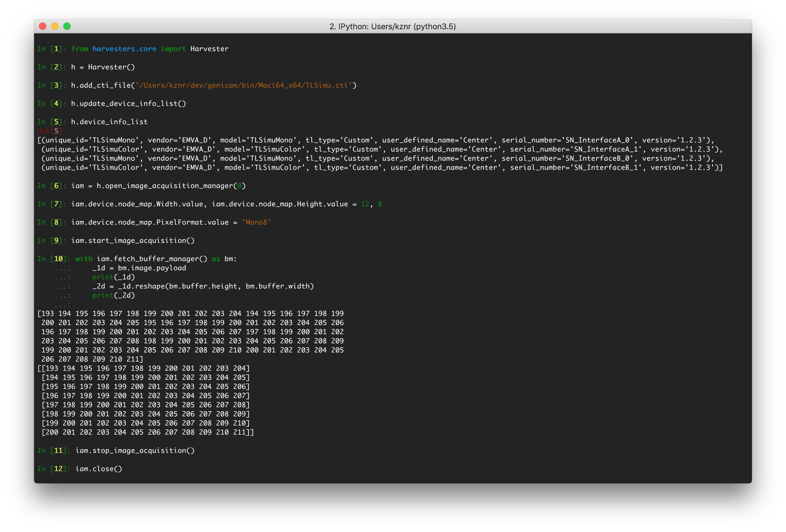The height and width of the screenshot is (532, 786).
Task: Click the value '12' in input 7
Action: (x=365, y=204)
